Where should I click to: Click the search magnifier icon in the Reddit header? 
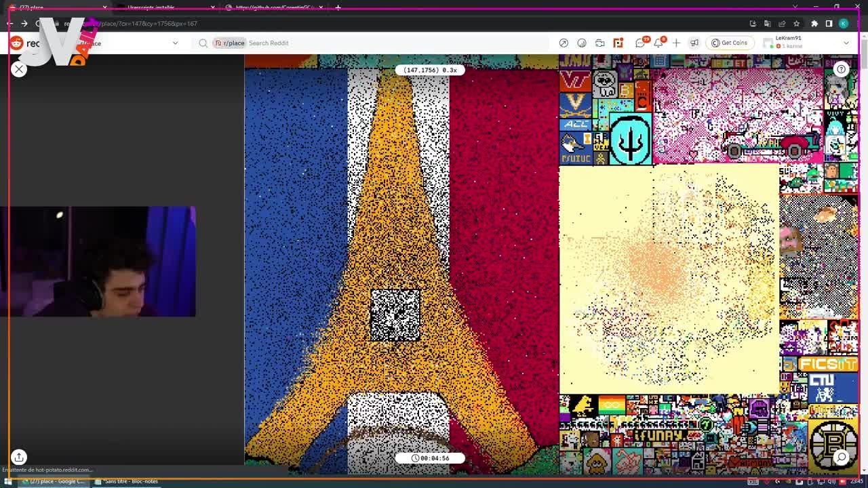tap(203, 43)
